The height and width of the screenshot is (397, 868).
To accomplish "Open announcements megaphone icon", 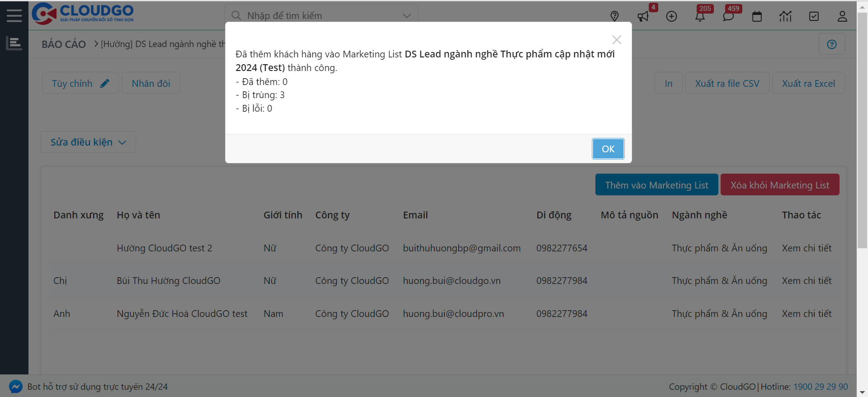I will pyautogui.click(x=643, y=17).
